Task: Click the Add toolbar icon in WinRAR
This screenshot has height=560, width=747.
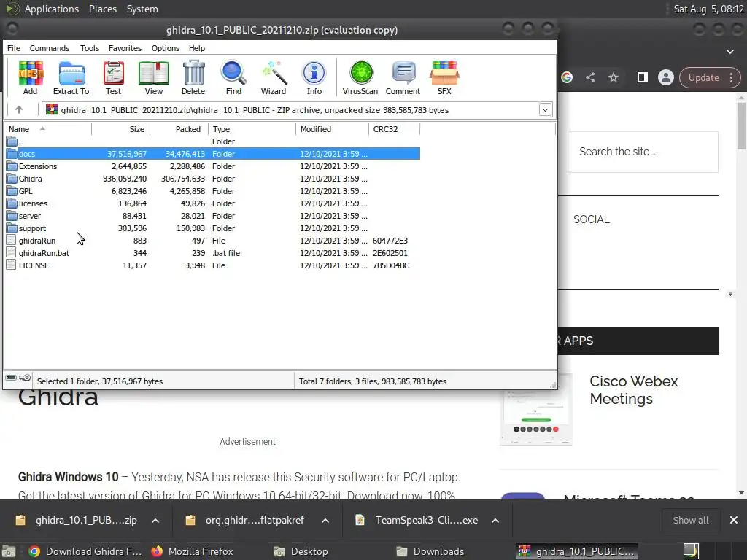Action: click(31, 77)
